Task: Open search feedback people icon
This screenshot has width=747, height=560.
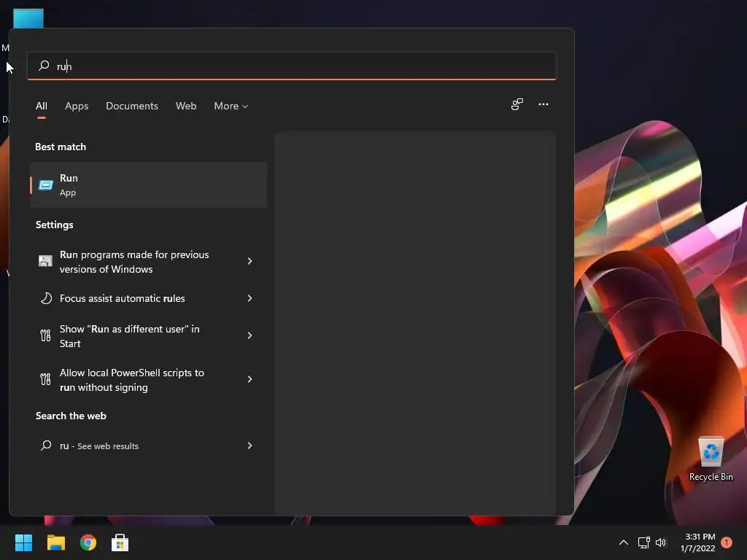Action: 517,104
